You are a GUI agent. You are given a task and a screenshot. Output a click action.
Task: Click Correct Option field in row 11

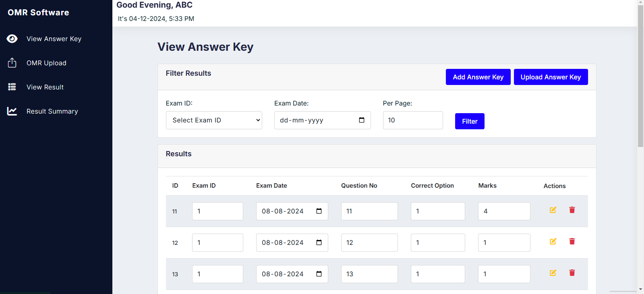click(438, 211)
